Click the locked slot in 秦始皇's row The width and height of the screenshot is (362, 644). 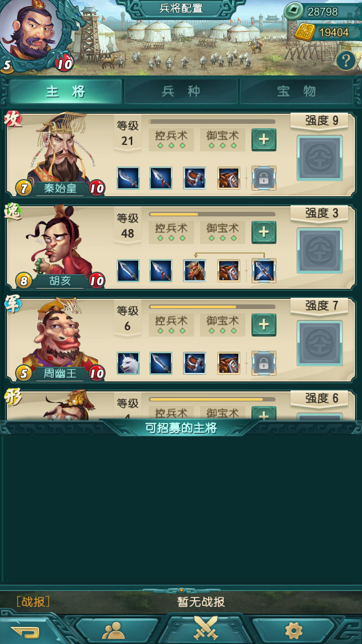264,178
